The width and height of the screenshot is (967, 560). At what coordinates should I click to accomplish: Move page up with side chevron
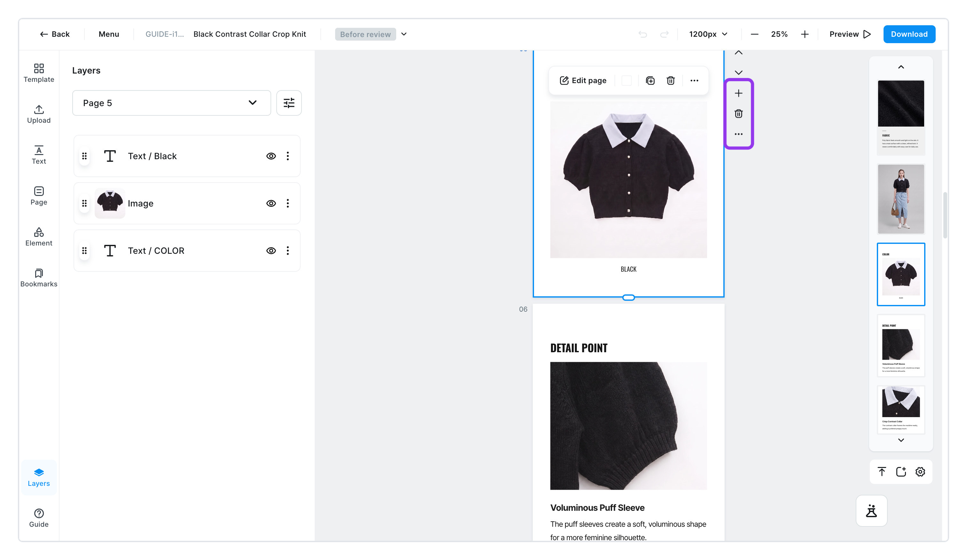pyautogui.click(x=738, y=53)
